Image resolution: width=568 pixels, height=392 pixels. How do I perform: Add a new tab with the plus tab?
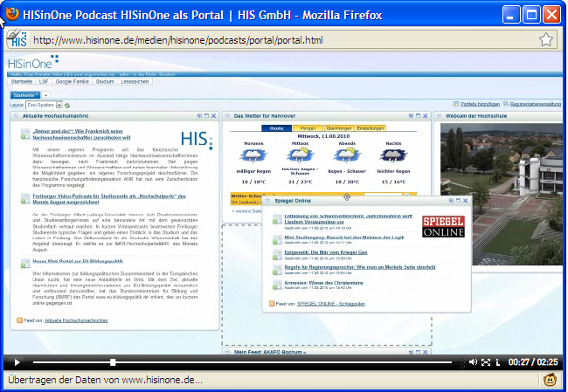pos(46,95)
